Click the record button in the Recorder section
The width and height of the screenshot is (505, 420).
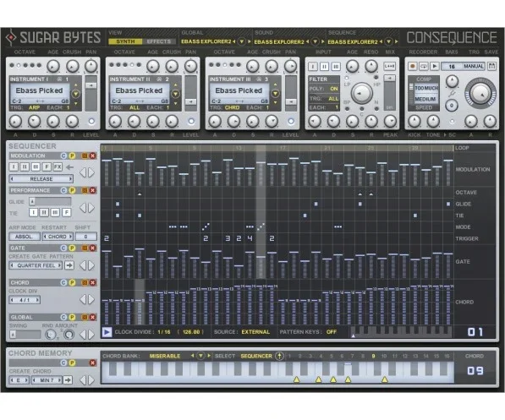(412, 66)
